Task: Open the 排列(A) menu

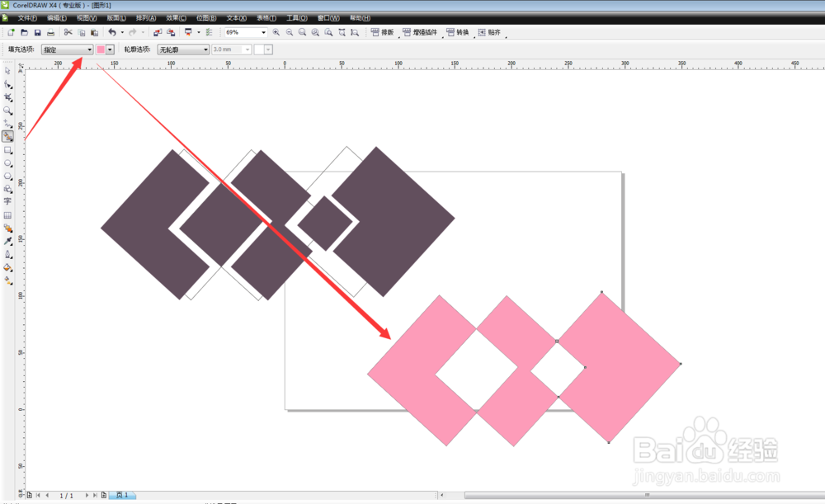Action: (x=146, y=18)
